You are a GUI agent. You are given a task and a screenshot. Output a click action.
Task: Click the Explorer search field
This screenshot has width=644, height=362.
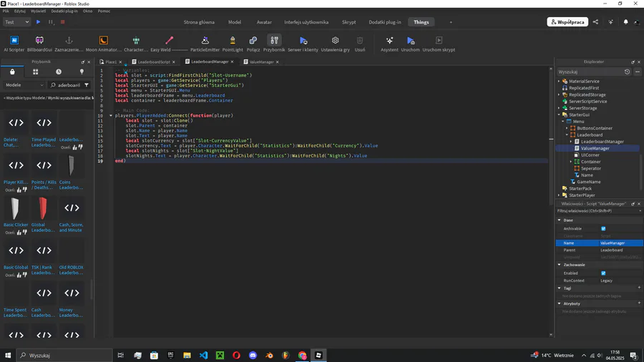pos(589,72)
